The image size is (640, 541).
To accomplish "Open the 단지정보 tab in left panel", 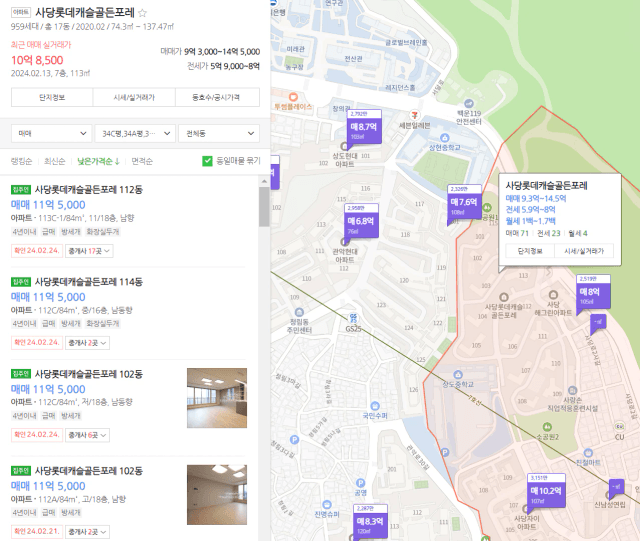I will point(52,97).
